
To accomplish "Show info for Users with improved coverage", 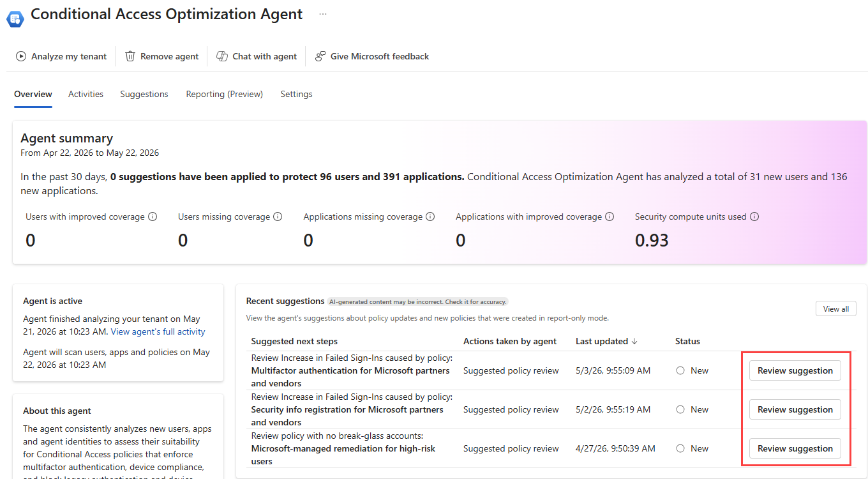I will pyautogui.click(x=153, y=217).
